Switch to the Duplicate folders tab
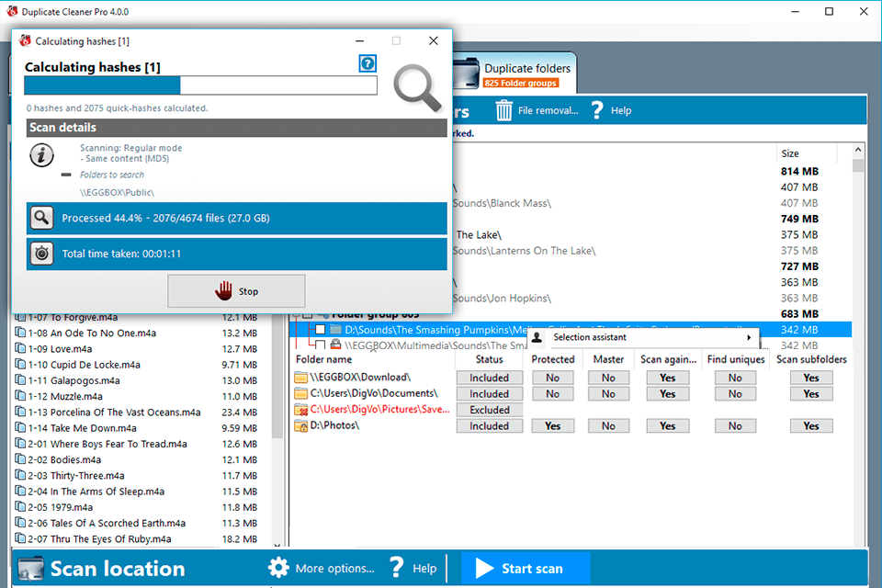882x588 pixels. tap(528, 71)
